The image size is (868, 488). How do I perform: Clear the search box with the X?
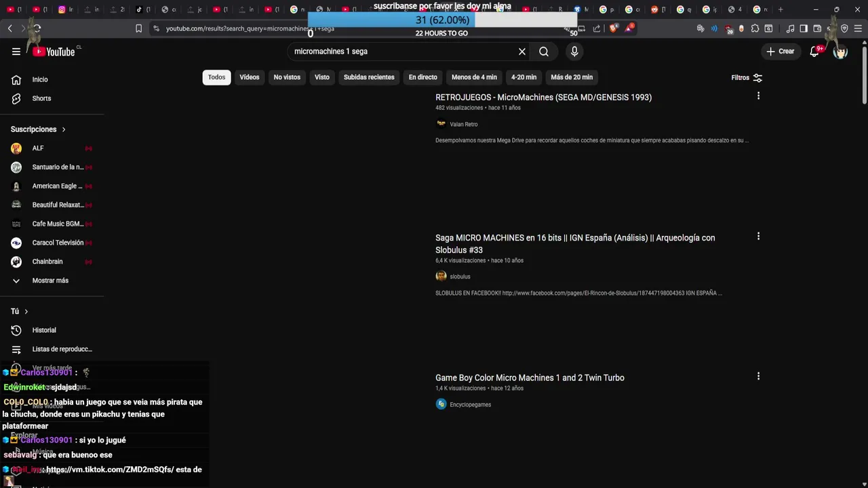tap(522, 52)
